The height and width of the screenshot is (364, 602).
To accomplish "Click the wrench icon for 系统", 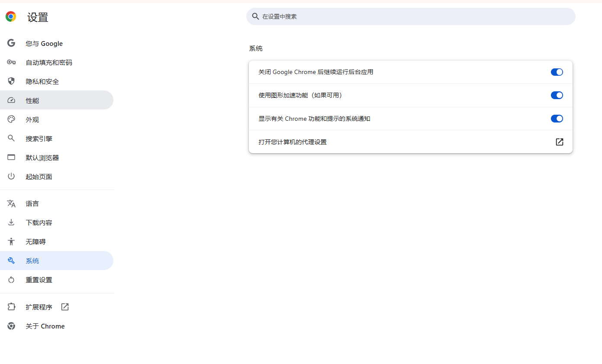I will 11,261.
